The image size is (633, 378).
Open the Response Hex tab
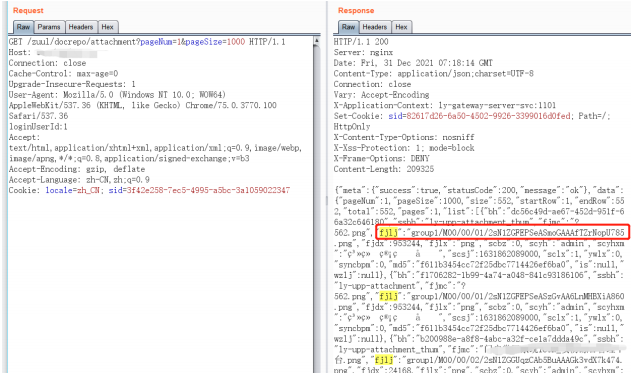[401, 27]
